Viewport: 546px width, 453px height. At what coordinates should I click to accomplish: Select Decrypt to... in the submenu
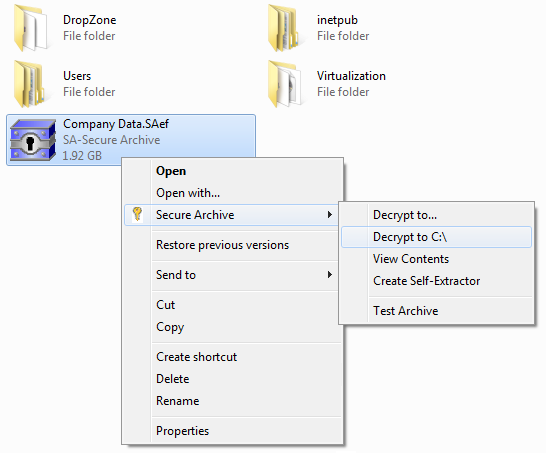point(405,215)
